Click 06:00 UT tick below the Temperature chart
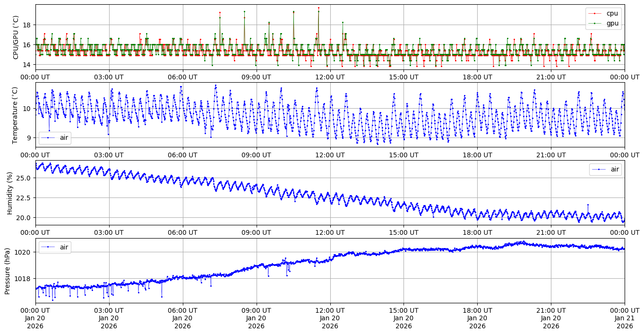The height and width of the screenshot is (334, 644). click(x=182, y=154)
